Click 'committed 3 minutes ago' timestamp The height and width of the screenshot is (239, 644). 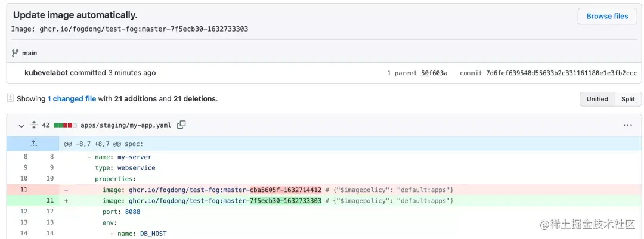coord(113,73)
